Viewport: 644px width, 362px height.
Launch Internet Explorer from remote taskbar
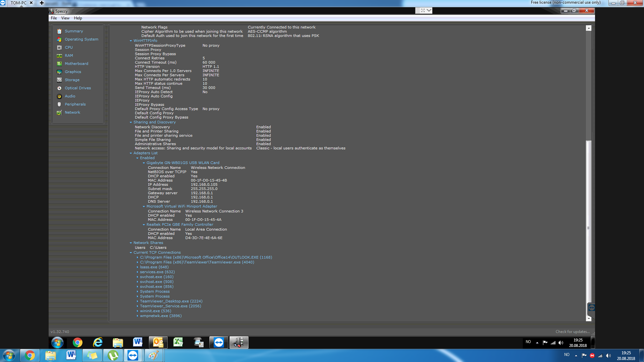tap(98, 342)
